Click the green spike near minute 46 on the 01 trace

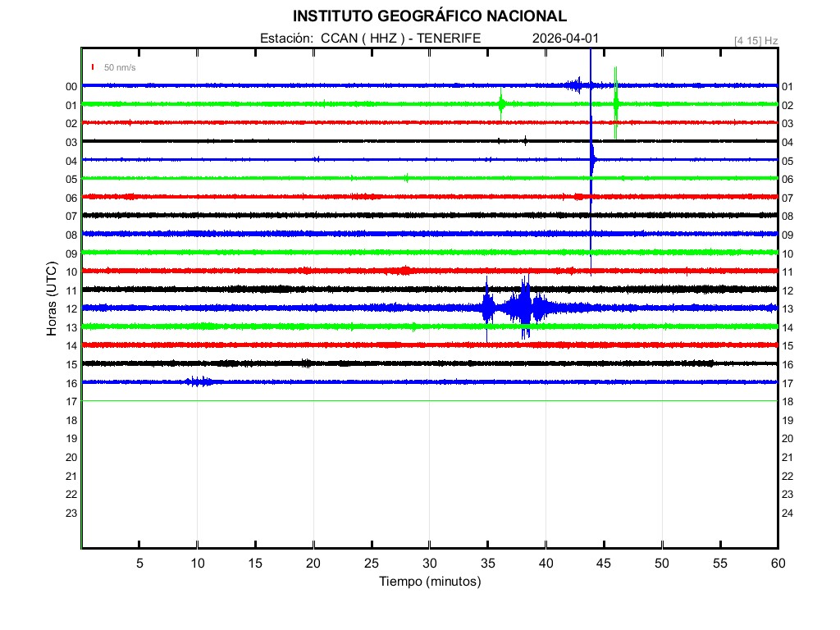click(616, 103)
